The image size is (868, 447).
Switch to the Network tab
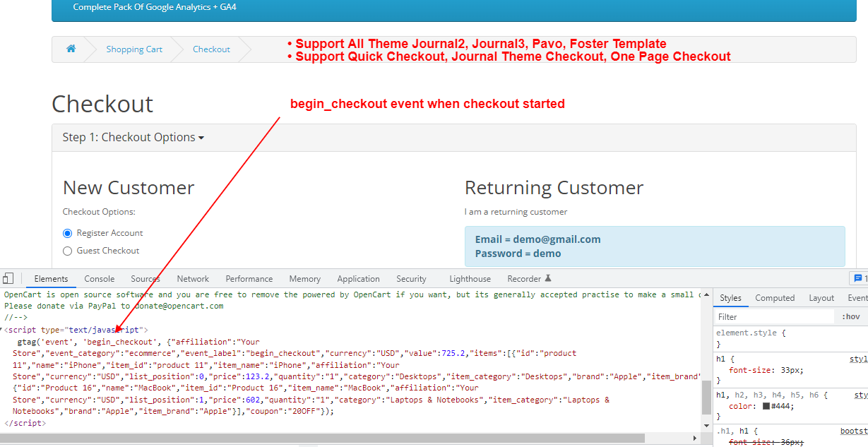coord(193,279)
